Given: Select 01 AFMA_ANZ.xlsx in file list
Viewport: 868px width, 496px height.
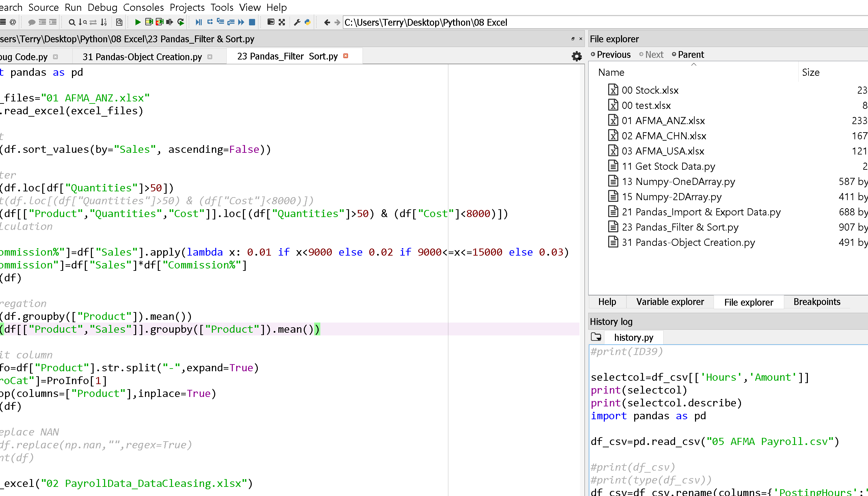Looking at the screenshot, I should [663, 121].
